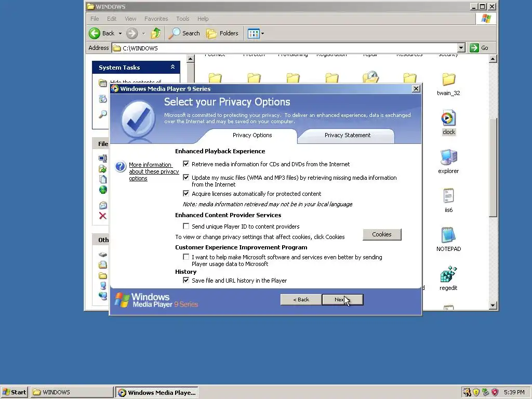Click the magnifier icon in System Tasks panel
Image resolution: width=532 pixels, height=399 pixels.
(103, 114)
